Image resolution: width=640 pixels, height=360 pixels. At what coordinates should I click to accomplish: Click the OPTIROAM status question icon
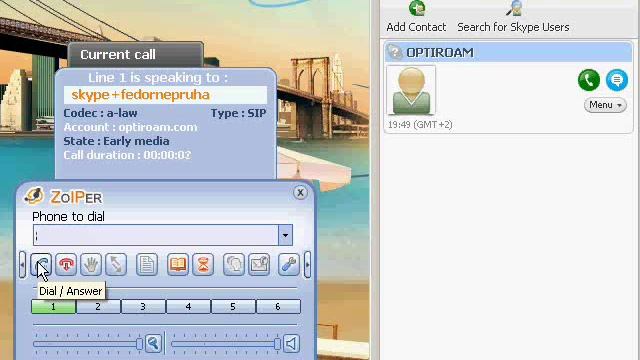pyautogui.click(x=395, y=52)
